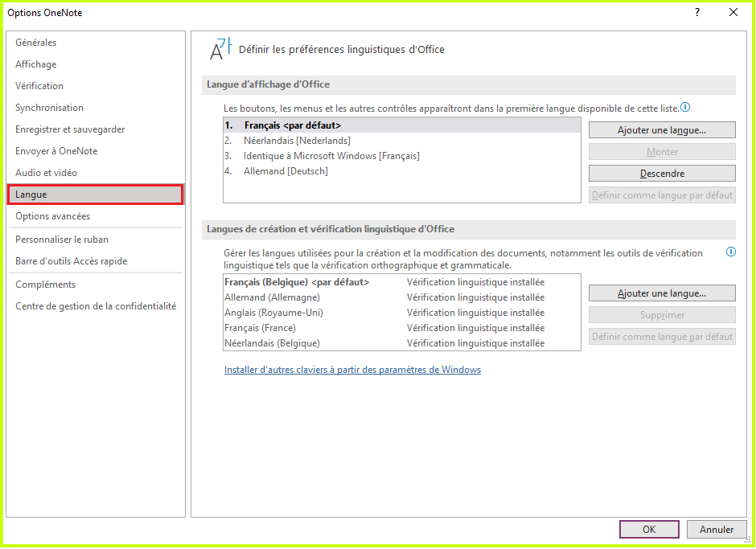Viewport: 756px width, 549px height.
Task: Add a display language with Ajouter une langue
Action: click(x=662, y=130)
